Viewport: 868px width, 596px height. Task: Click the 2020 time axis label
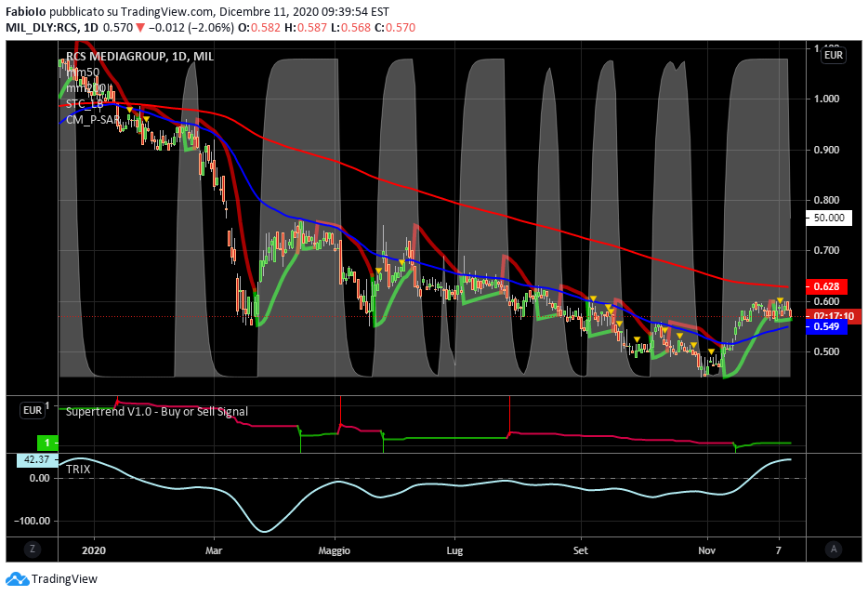[94, 550]
